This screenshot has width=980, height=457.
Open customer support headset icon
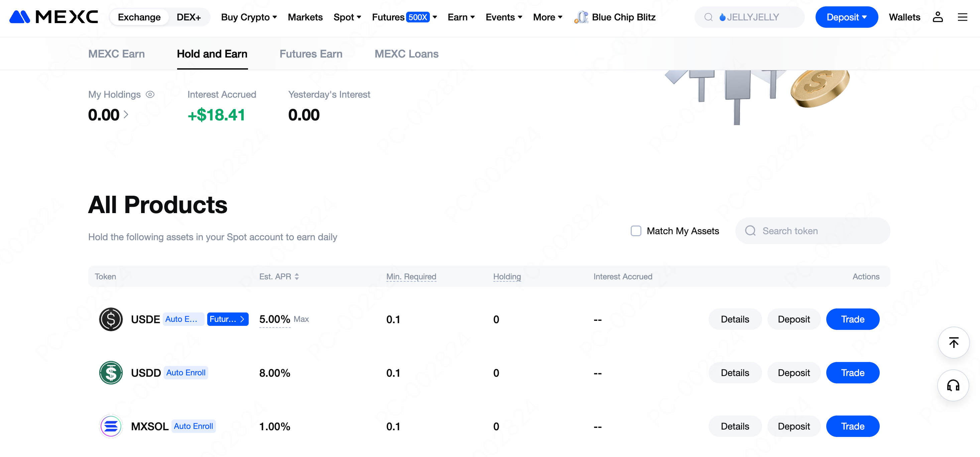[x=953, y=385]
